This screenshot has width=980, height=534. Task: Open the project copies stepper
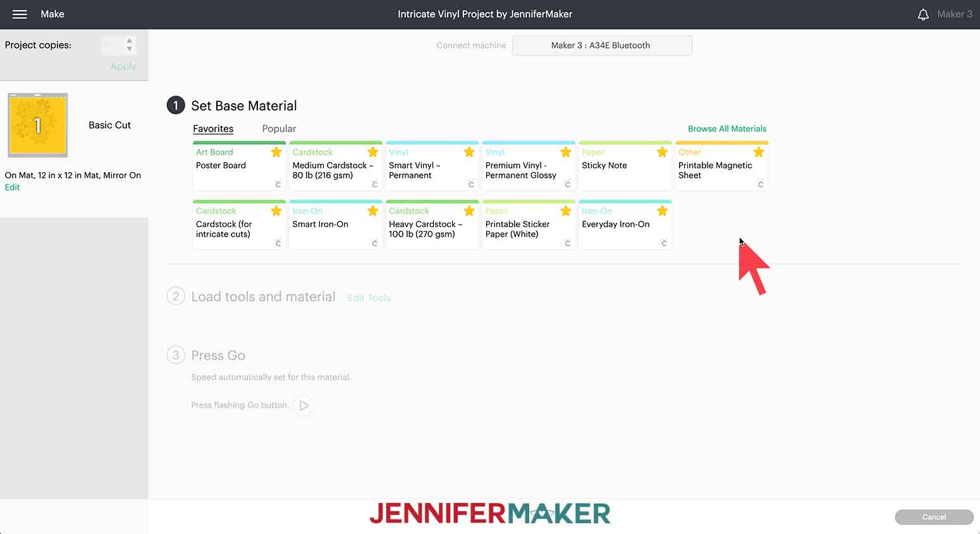coord(130,45)
